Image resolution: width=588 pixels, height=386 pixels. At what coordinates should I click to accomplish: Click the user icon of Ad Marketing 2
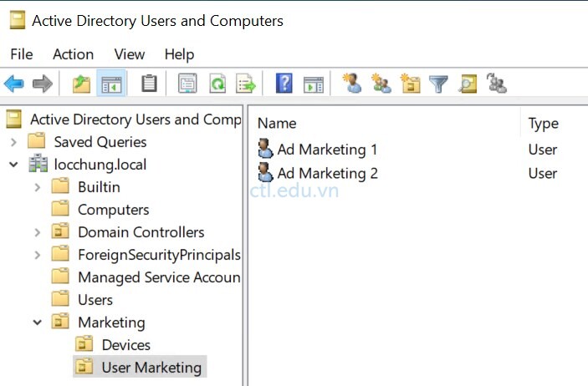pyautogui.click(x=265, y=172)
